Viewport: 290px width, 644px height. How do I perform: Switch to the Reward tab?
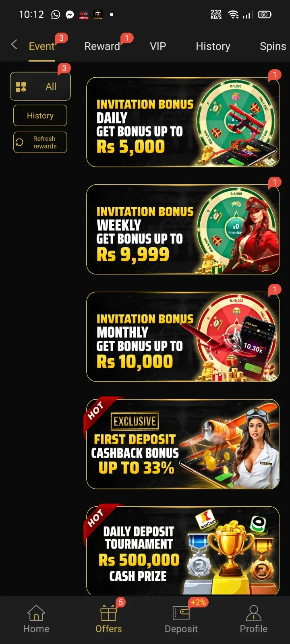[102, 46]
